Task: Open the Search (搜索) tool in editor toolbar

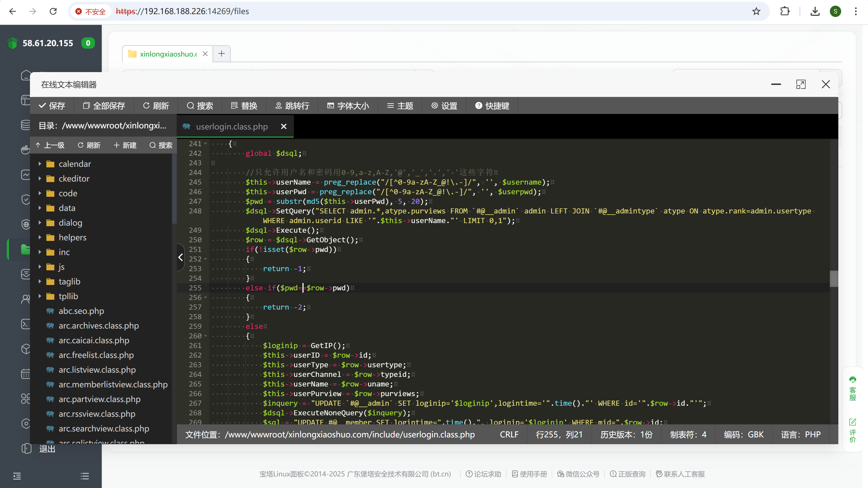Action: 200,106
